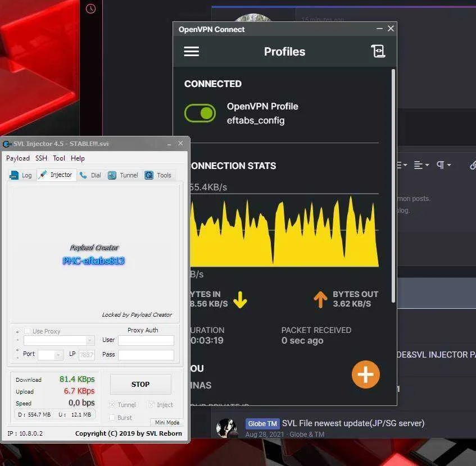Image resolution: width=476 pixels, height=466 pixels.
Task: Switch to the Dial tab
Action: (x=90, y=175)
